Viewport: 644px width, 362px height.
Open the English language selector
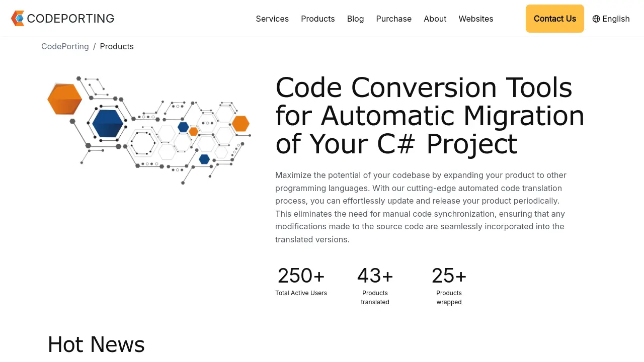pos(611,19)
